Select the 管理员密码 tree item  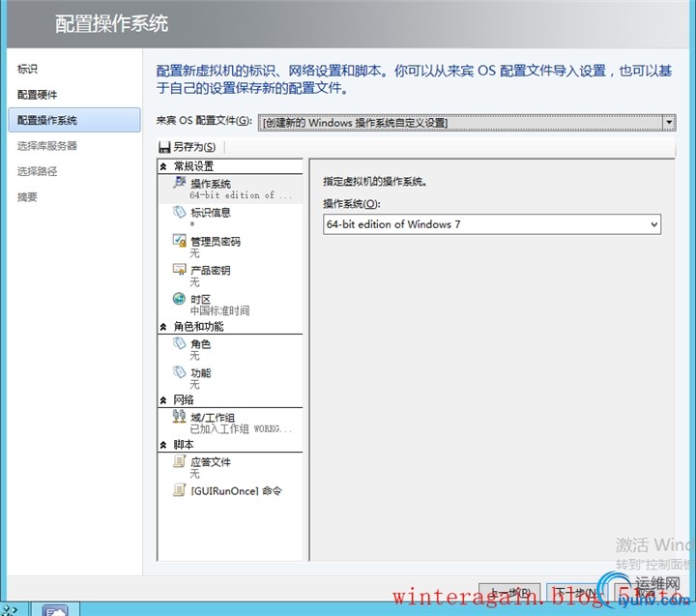(x=230, y=247)
